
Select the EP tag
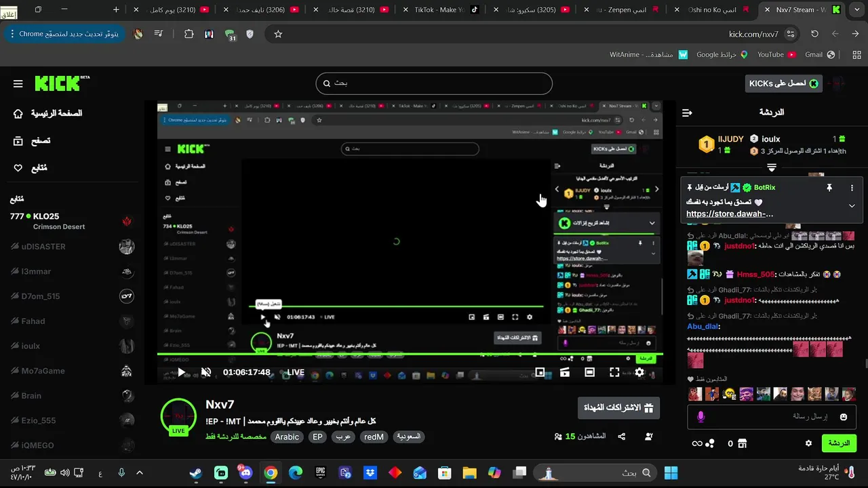317,437
